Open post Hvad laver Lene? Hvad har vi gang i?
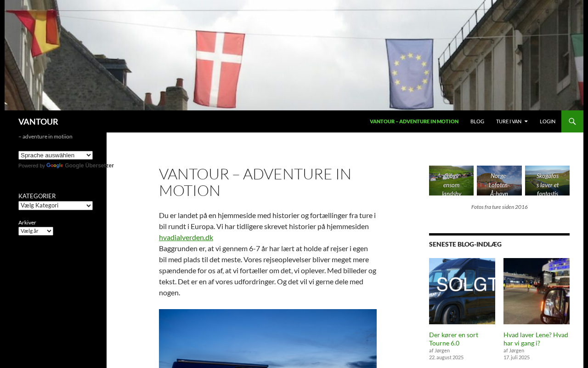The width and height of the screenshot is (588, 368). pos(536,339)
